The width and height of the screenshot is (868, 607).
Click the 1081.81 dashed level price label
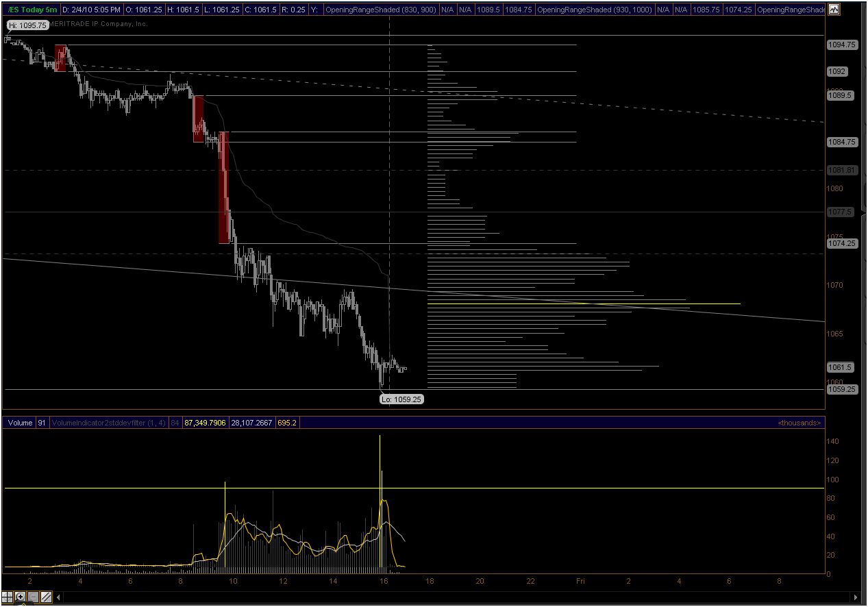pos(842,170)
